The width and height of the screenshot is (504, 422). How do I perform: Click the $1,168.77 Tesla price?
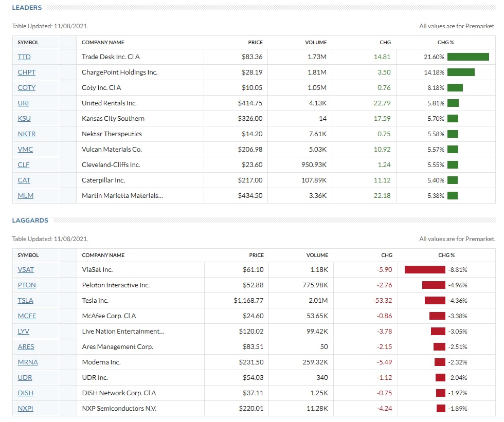pyautogui.click(x=248, y=301)
